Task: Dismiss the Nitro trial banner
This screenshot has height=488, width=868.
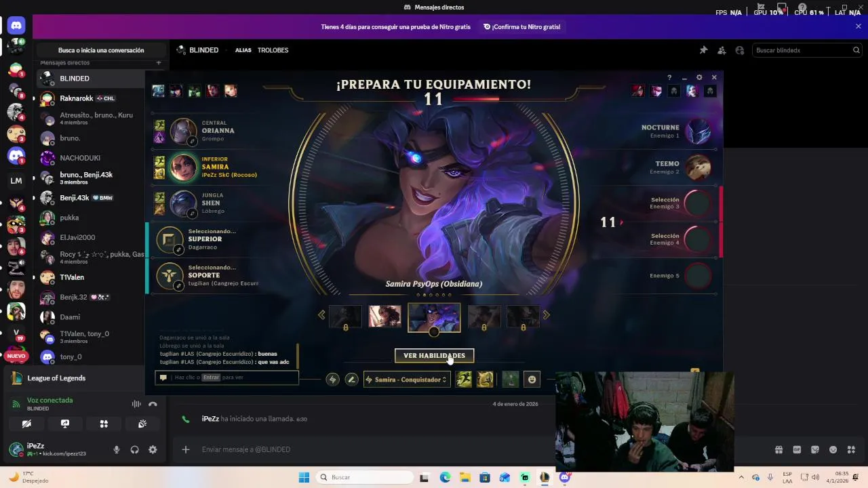Action: [858, 26]
